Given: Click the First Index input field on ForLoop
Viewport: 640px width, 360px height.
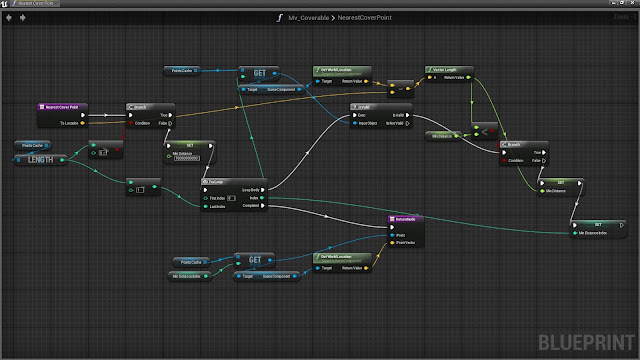Looking at the screenshot, I should point(231,198).
